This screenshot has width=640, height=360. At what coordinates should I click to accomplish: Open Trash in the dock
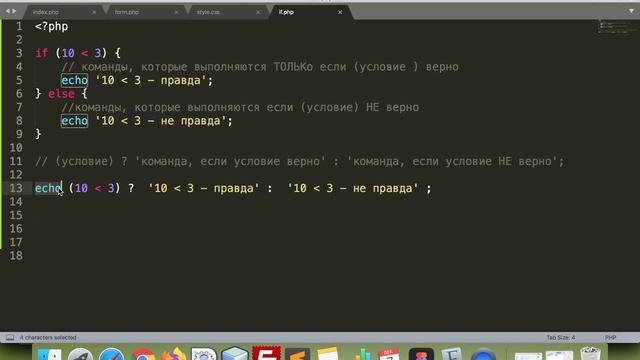tap(590, 353)
